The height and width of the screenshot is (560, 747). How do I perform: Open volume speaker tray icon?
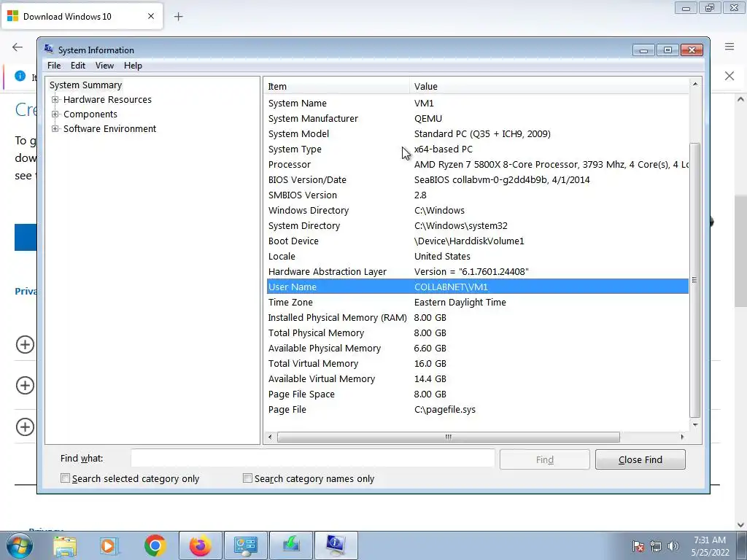point(673,546)
